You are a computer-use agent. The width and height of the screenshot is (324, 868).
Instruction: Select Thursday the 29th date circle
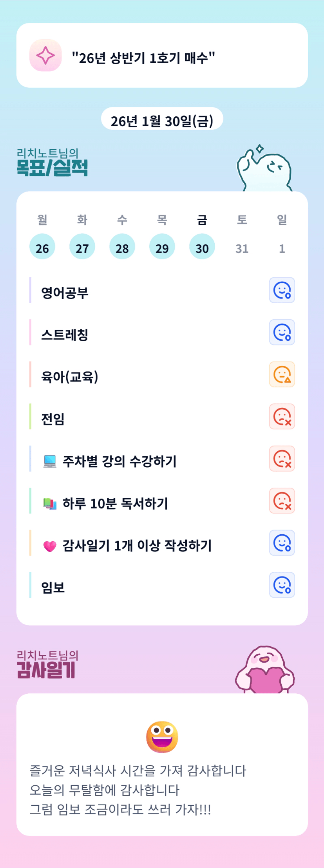click(x=162, y=247)
